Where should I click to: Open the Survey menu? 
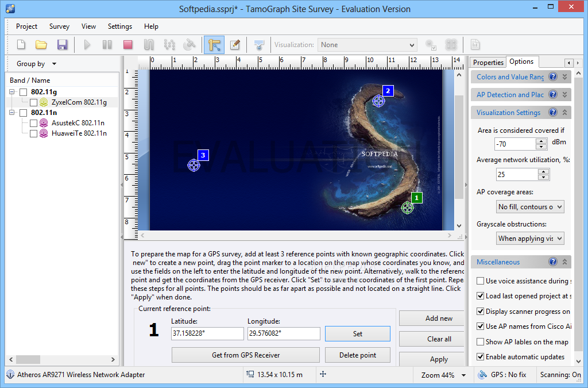click(59, 26)
